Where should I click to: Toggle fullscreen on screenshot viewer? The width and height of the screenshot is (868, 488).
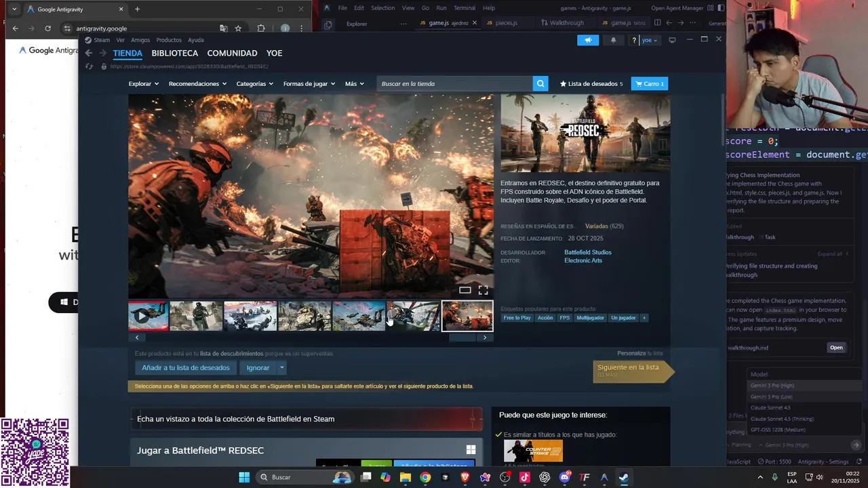point(483,290)
